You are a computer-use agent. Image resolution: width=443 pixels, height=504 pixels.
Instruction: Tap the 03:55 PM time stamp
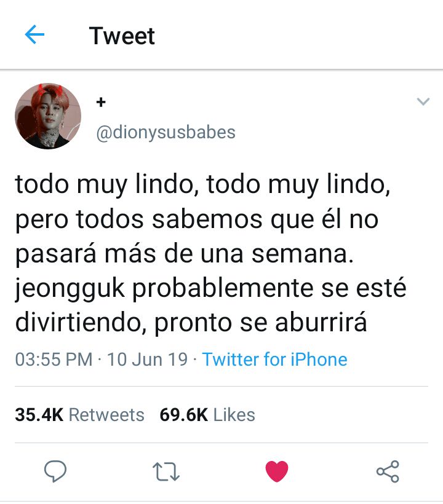54,359
